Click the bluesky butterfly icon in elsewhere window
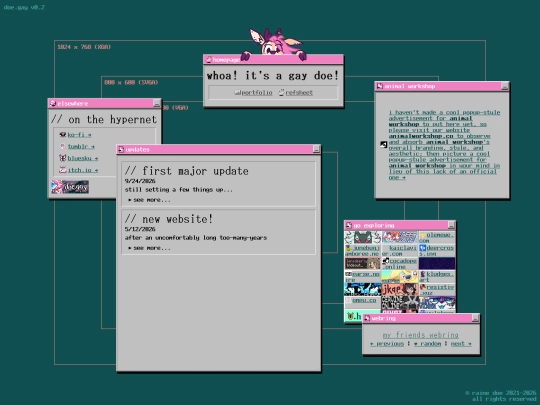 62,158
